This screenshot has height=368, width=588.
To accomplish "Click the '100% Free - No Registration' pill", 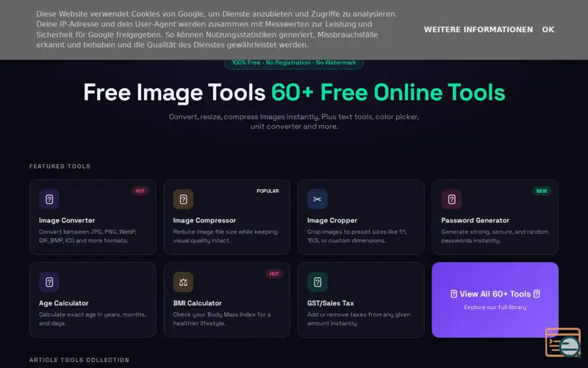I will click(x=294, y=63).
